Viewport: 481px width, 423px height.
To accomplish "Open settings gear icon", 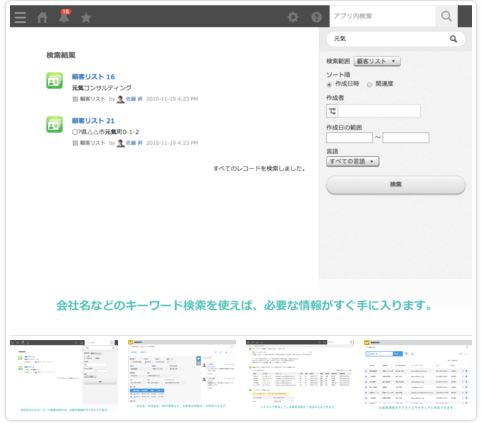I will click(x=293, y=17).
